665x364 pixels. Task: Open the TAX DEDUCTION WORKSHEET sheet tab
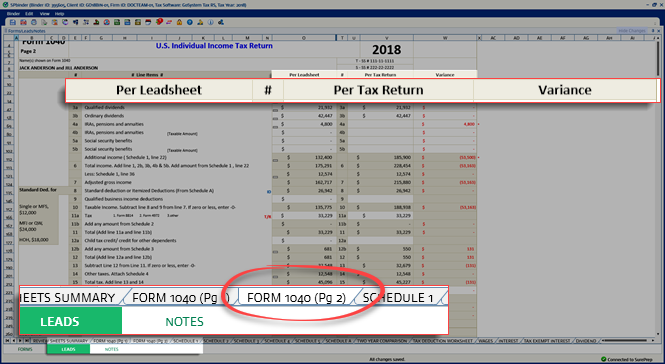click(x=443, y=341)
